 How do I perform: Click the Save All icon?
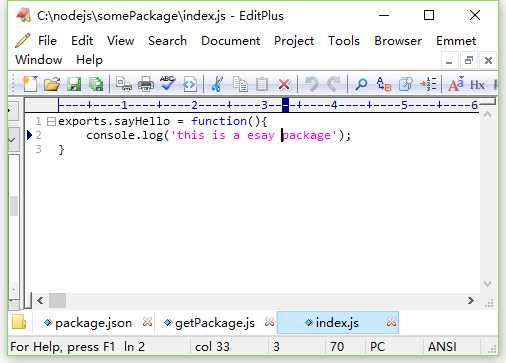(x=96, y=84)
